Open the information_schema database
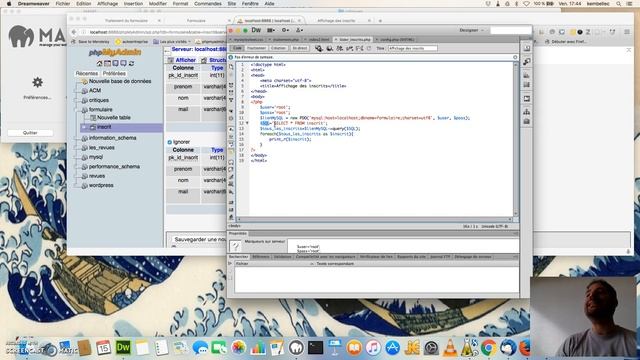This screenshot has height=360, width=640. pyautogui.click(x=113, y=138)
